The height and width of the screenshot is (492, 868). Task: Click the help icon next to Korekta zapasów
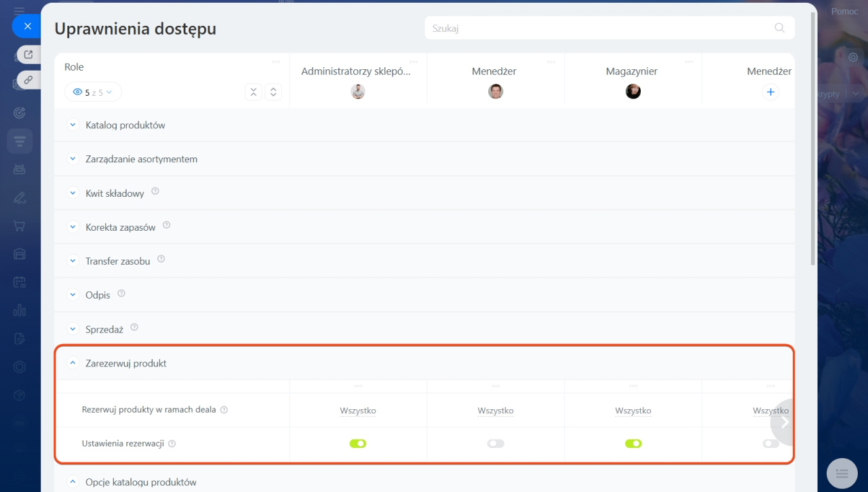coord(166,226)
